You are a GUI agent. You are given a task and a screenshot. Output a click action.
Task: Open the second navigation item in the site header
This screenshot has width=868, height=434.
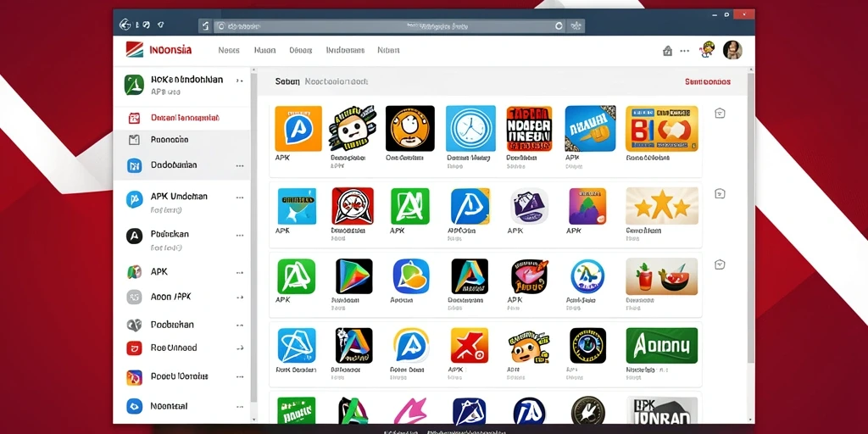[264, 50]
